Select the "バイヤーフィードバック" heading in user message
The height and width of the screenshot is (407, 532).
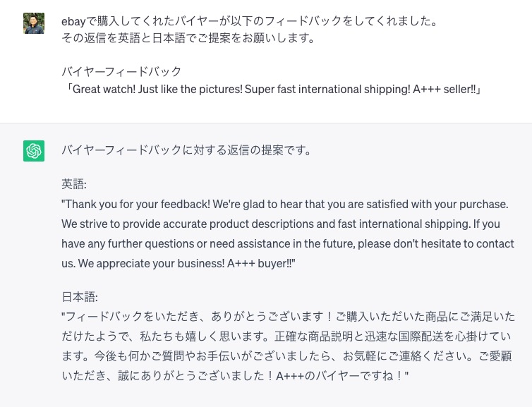click(121, 72)
